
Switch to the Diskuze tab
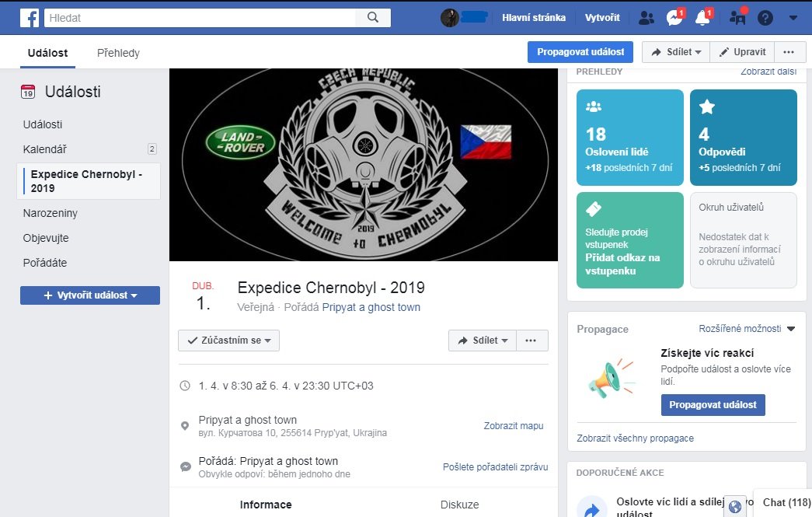[x=459, y=505]
